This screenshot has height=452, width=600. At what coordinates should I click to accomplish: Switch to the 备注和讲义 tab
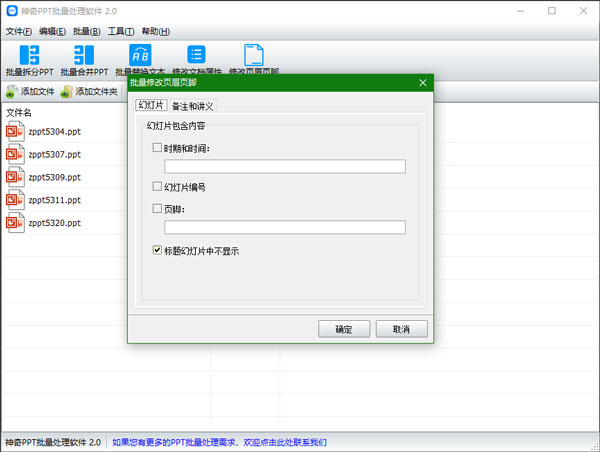[192, 106]
